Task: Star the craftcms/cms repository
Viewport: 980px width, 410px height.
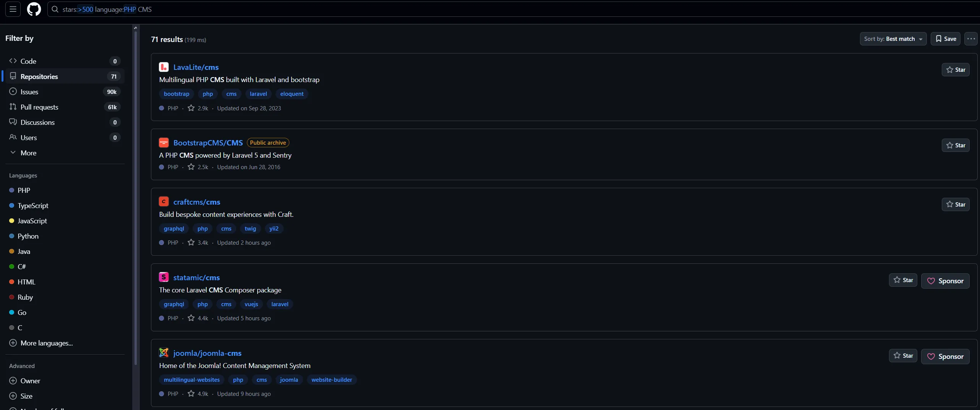Action: pyautogui.click(x=956, y=205)
